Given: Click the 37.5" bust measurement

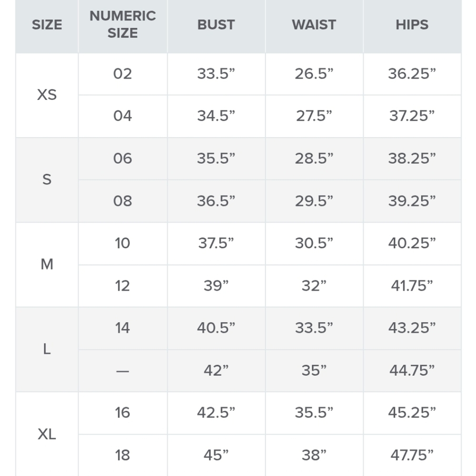Looking at the screenshot, I should point(216,243).
